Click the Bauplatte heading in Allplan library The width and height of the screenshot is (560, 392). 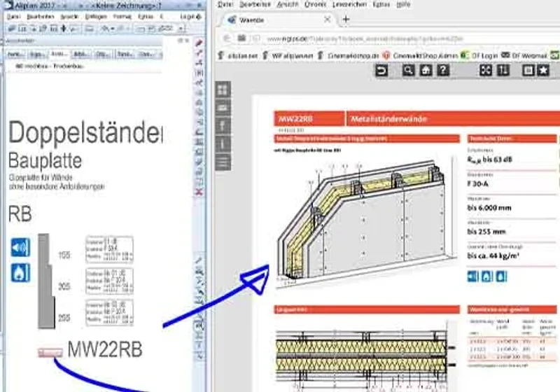(45, 161)
